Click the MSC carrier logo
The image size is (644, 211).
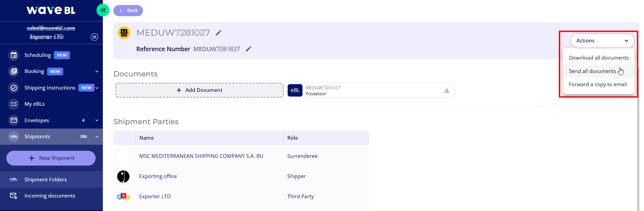[124, 33]
